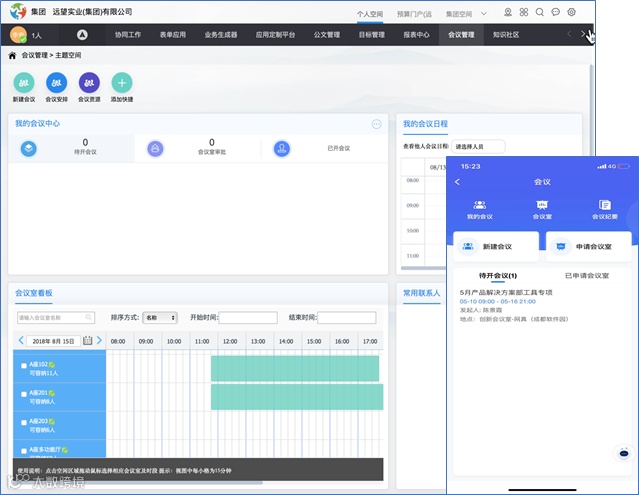Tap the 新建会议 button in mobile panel

pyautogui.click(x=496, y=246)
